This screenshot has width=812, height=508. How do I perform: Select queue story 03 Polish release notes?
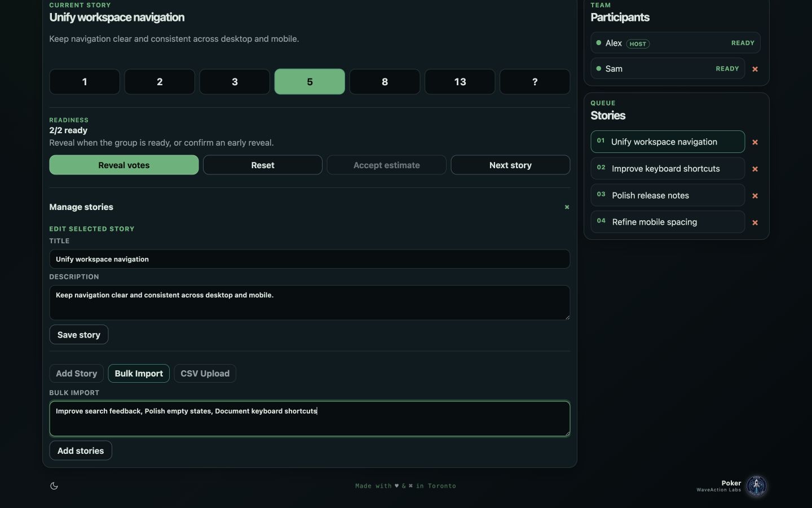668,195
